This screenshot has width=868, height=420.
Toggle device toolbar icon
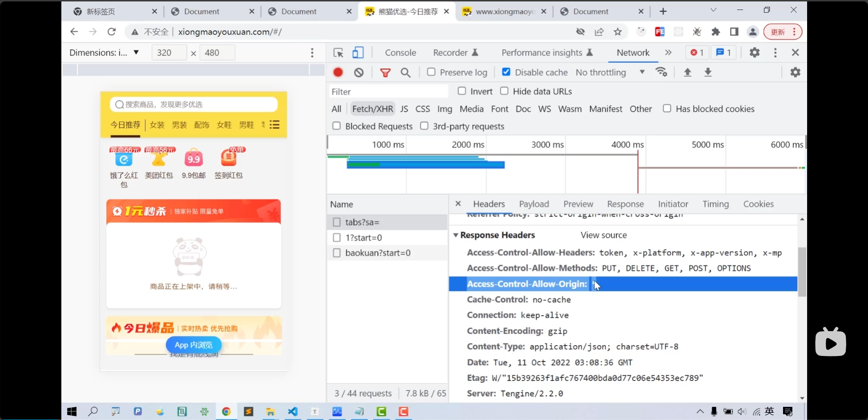click(358, 53)
